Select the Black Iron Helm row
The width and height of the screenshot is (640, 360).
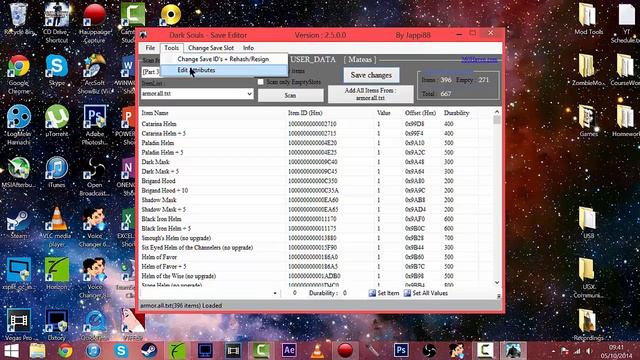316,219
